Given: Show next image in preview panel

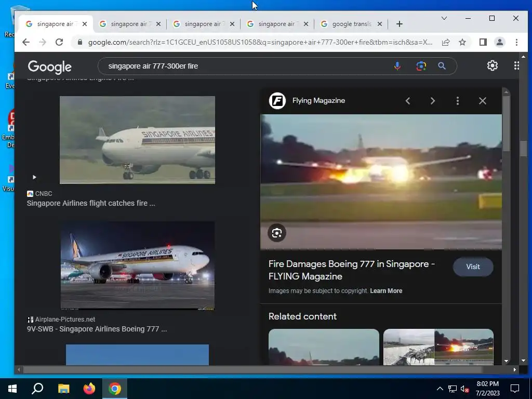Looking at the screenshot, I should [433, 101].
